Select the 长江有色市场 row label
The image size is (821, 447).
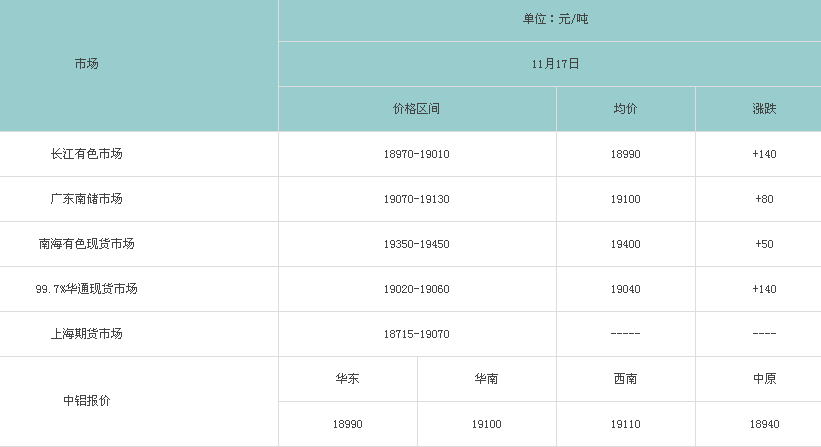click(x=86, y=154)
